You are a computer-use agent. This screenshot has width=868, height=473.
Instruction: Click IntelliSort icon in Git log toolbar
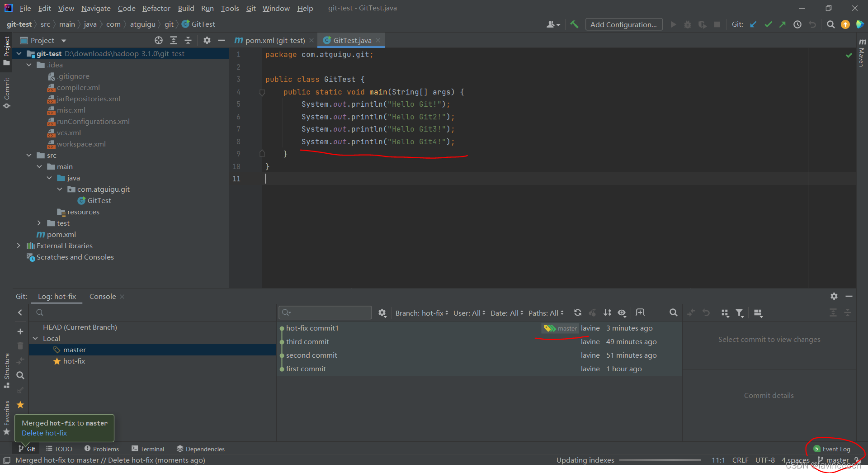pos(607,313)
